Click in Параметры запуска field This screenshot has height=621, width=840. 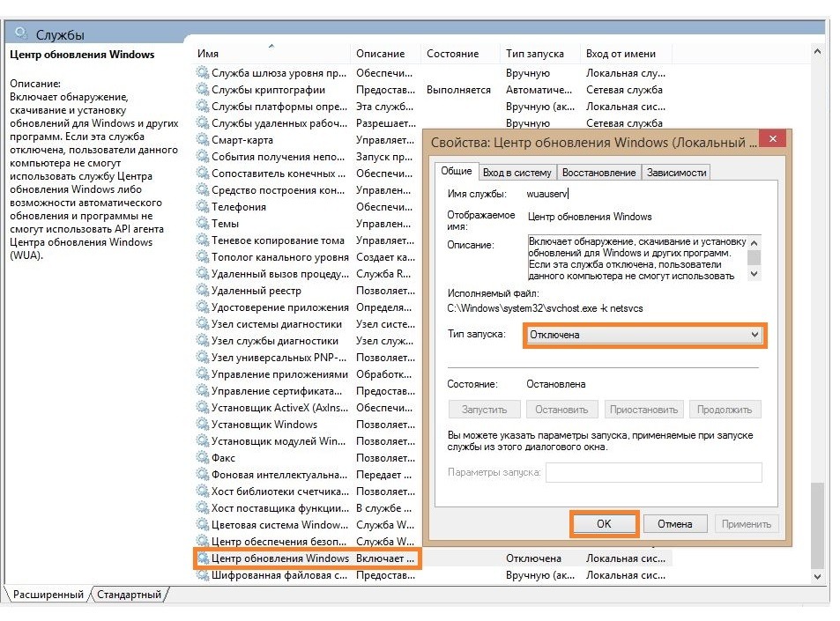[x=653, y=473]
